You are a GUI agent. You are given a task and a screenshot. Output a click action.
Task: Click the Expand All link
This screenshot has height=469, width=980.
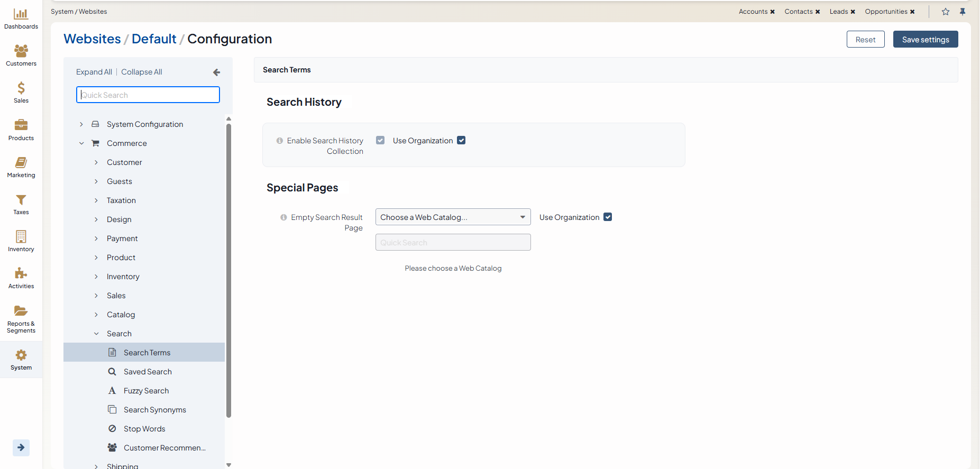tap(94, 72)
